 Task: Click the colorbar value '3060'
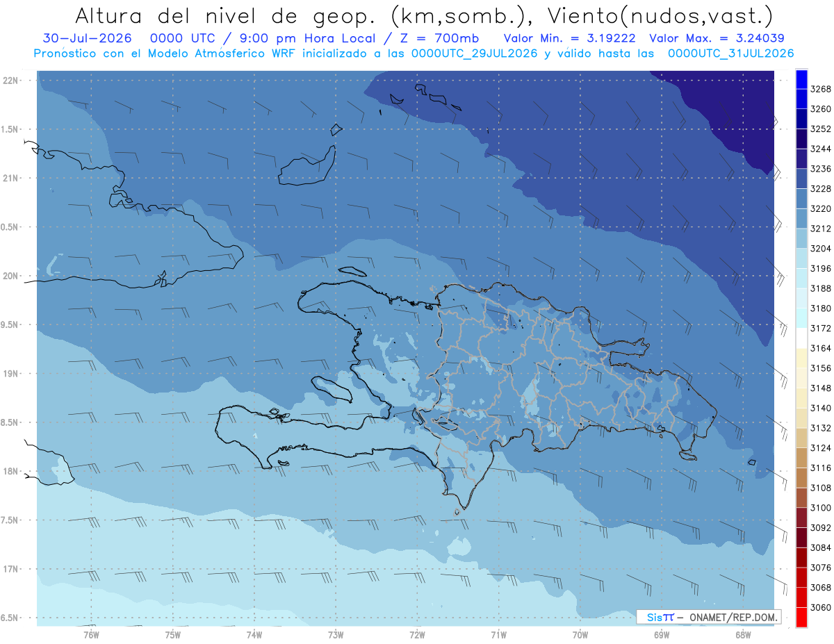(820, 607)
